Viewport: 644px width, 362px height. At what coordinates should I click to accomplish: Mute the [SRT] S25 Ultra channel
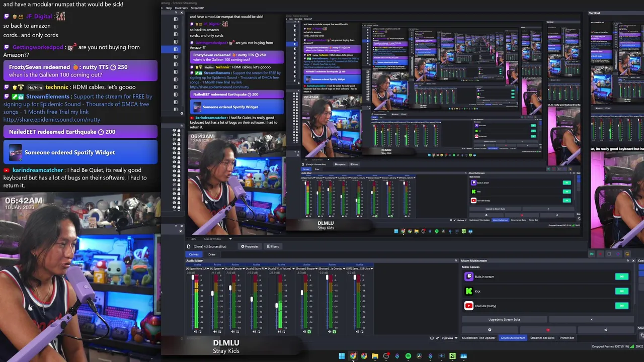pyautogui.click(x=358, y=331)
